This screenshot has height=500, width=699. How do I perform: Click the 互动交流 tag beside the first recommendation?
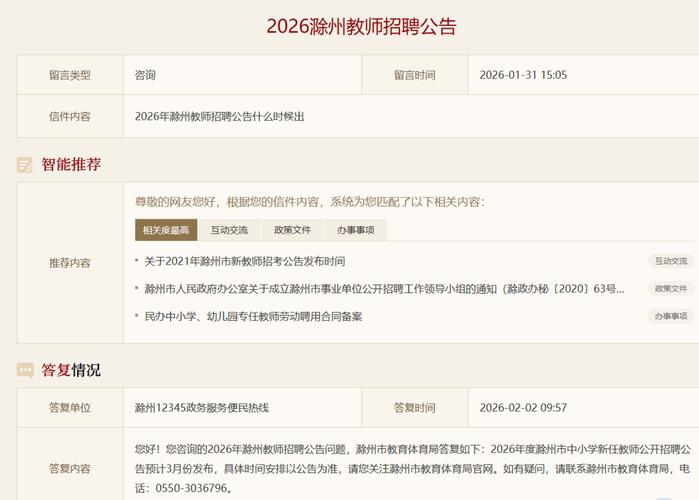(670, 261)
